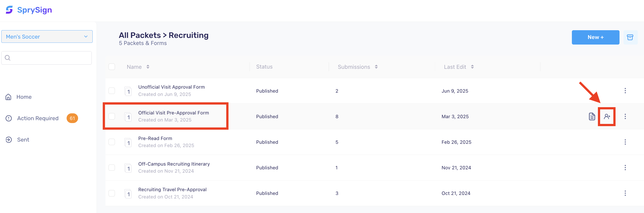Click the SprySign logo

coord(29,10)
